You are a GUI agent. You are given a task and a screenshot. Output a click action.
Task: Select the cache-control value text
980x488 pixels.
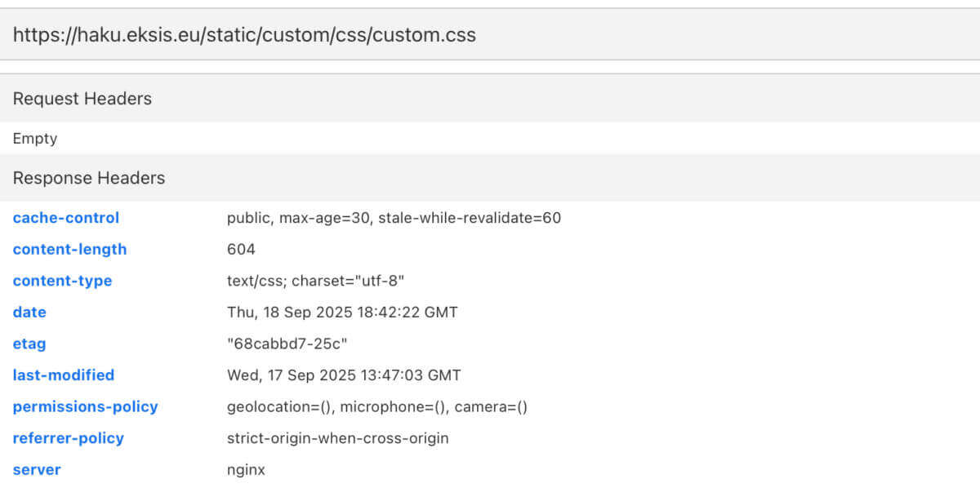[x=394, y=218]
